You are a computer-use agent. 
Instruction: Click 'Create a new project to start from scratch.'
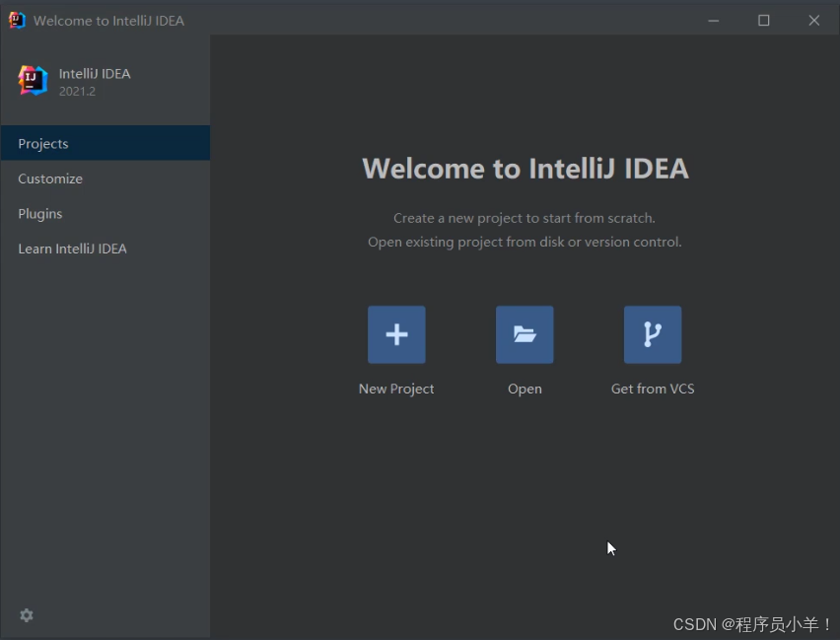[525, 218]
